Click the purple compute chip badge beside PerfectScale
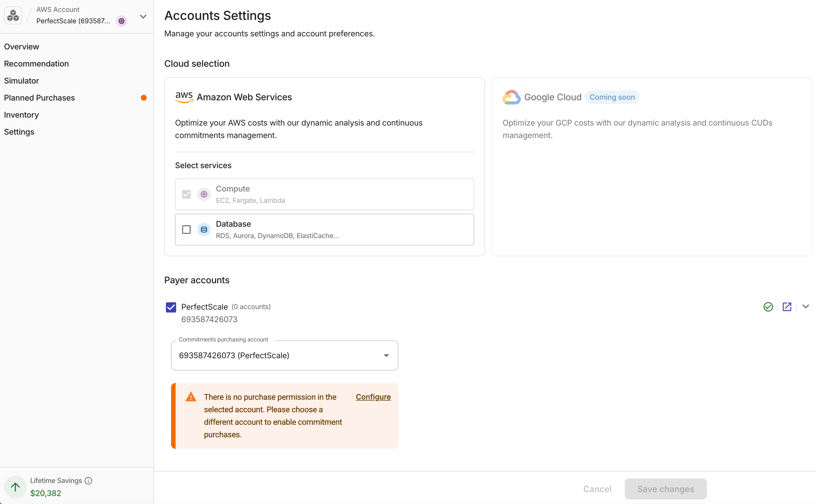816x504 pixels. coord(122,21)
